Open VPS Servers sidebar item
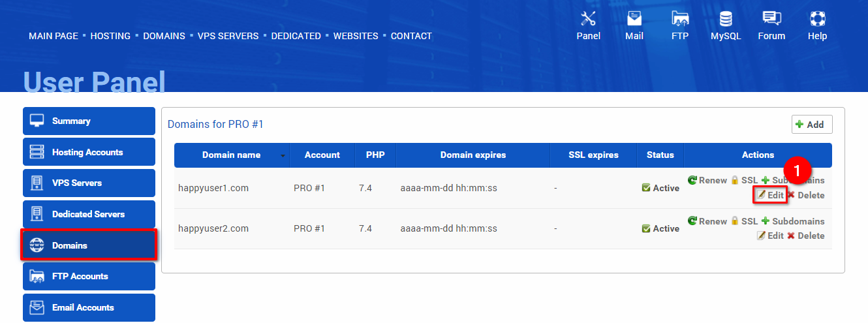868x323 pixels. 89,183
